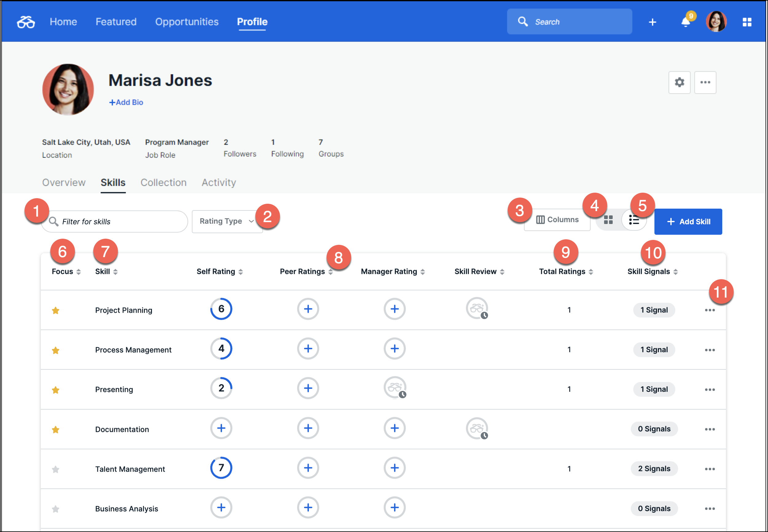768x532 pixels.
Task: Click the more options ellipsis for Talent Management
Action: [x=710, y=469]
